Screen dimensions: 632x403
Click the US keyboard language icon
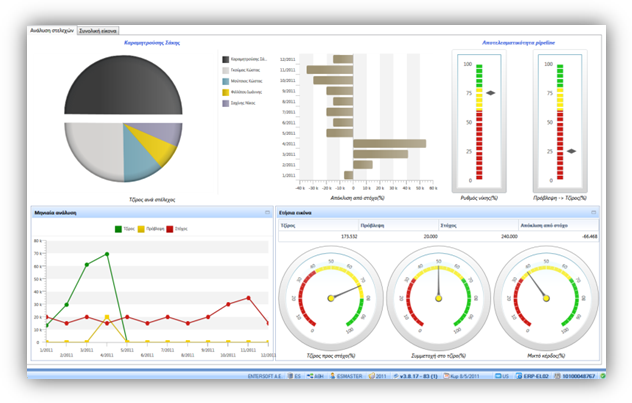tap(498, 376)
